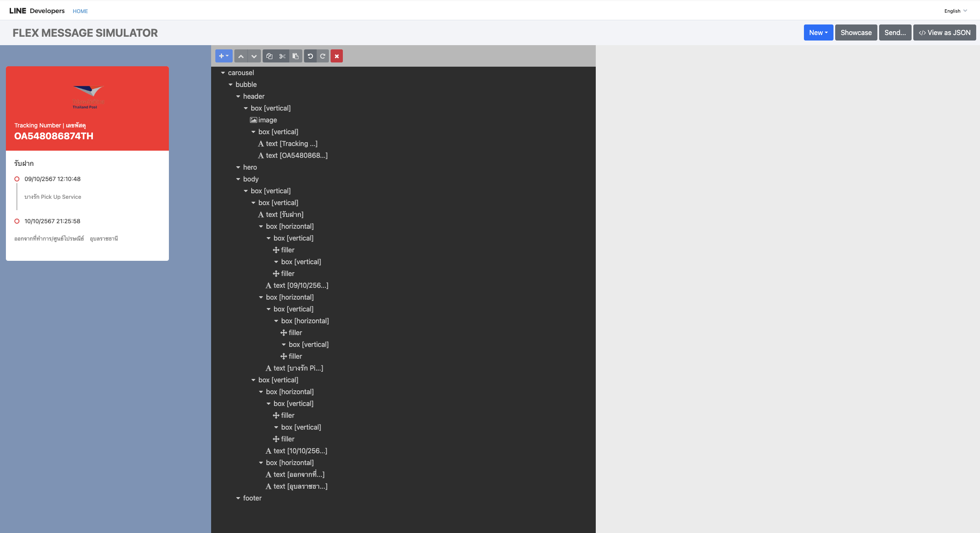Select text [09/10/256...] node
This screenshot has height=533, width=980.
(x=301, y=285)
